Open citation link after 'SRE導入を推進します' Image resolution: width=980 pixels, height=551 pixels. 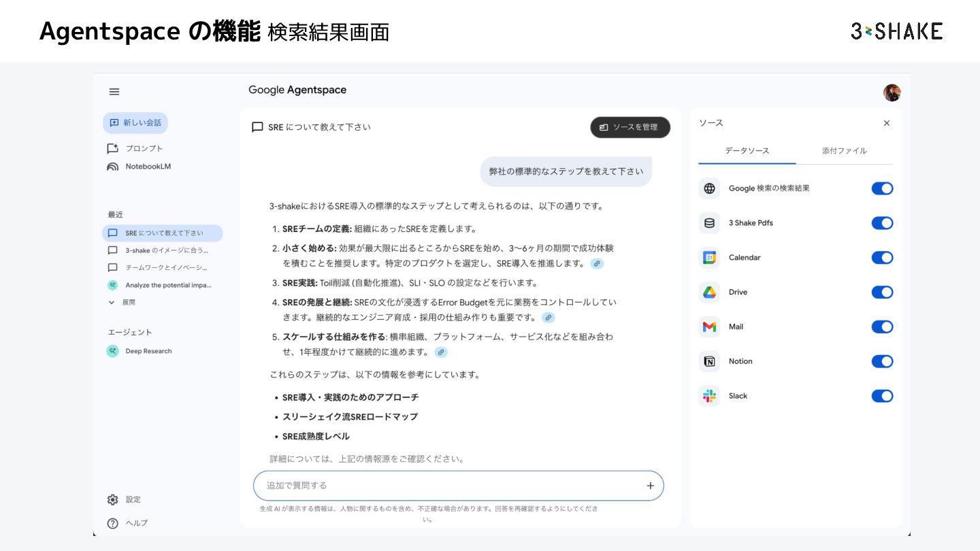point(597,264)
